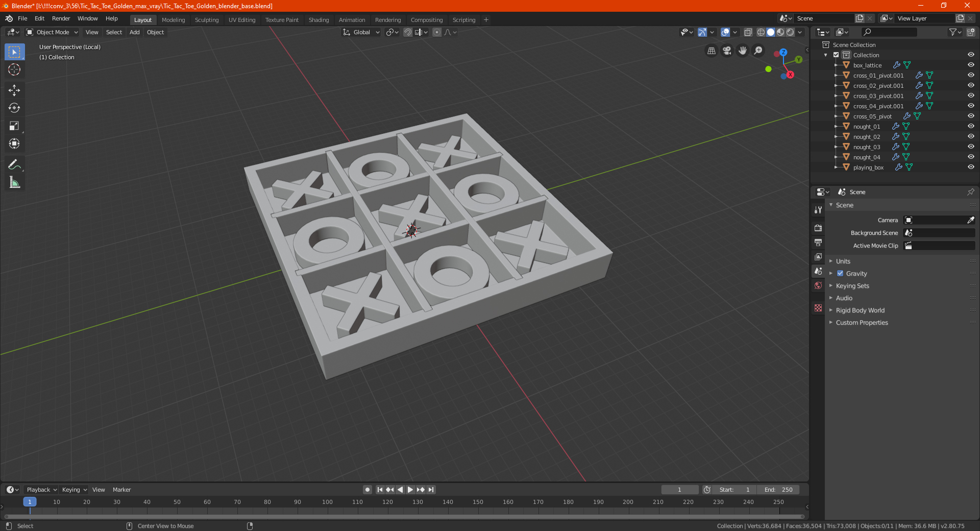Open Global transform orientation dropdown
This screenshot has height=531, width=980.
[x=361, y=32]
